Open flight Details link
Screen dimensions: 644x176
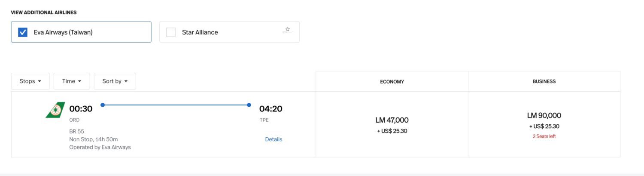click(x=273, y=139)
